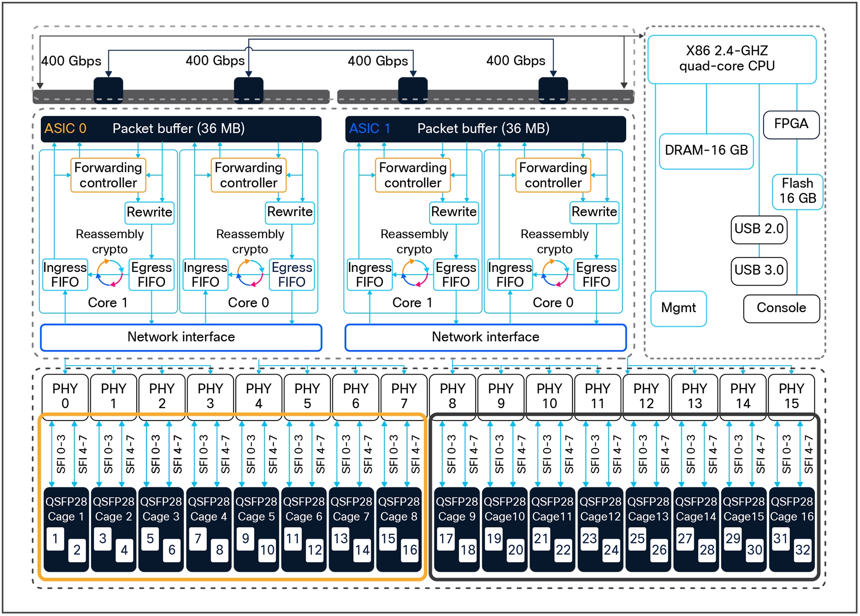Select the Mgmt label
This screenshot has height=616, width=860.
(x=679, y=308)
